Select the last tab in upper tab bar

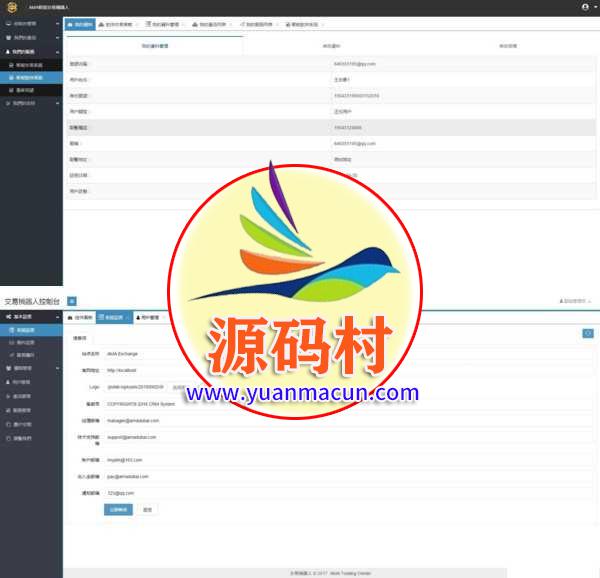click(303, 24)
